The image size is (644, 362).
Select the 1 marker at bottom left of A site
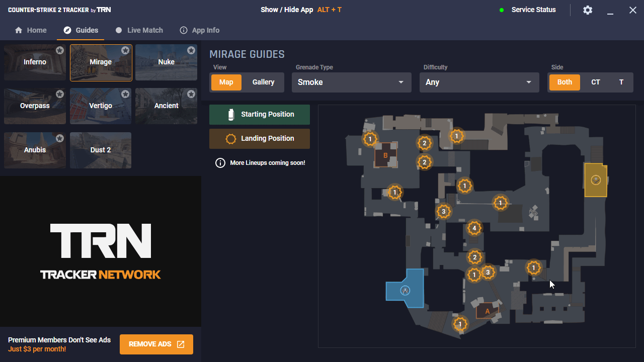[x=460, y=324]
